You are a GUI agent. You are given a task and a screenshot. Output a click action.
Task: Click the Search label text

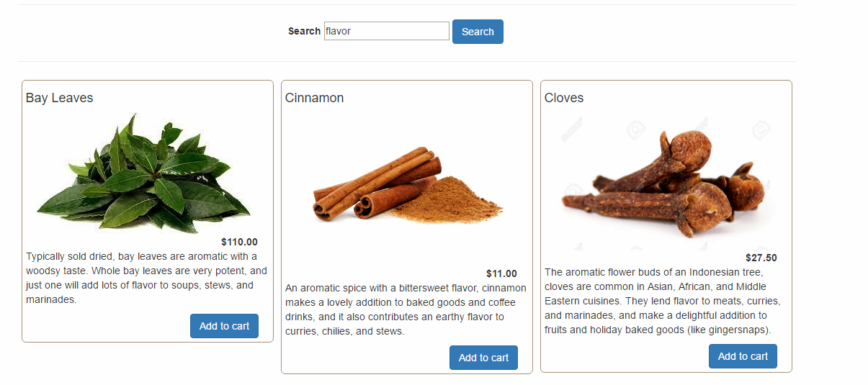click(x=304, y=31)
